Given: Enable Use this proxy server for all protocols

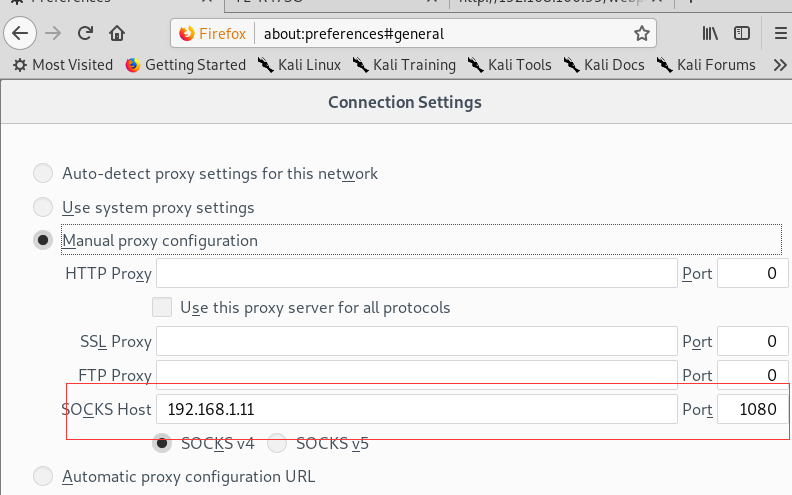Looking at the screenshot, I should click(x=162, y=307).
